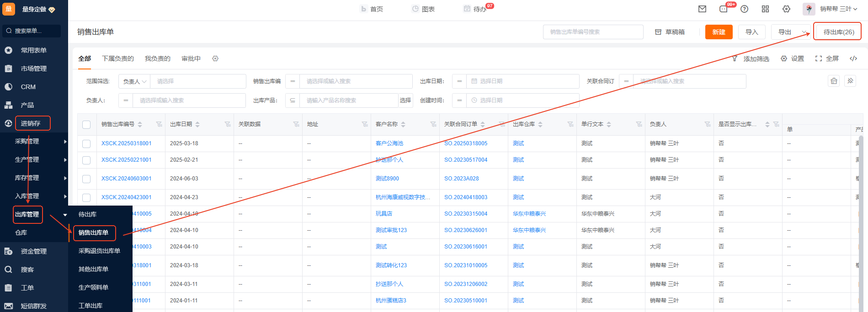Viewport: 868px width, 312px height.
Task: Open filter icon on 关联数据 column
Action: pos(296,124)
